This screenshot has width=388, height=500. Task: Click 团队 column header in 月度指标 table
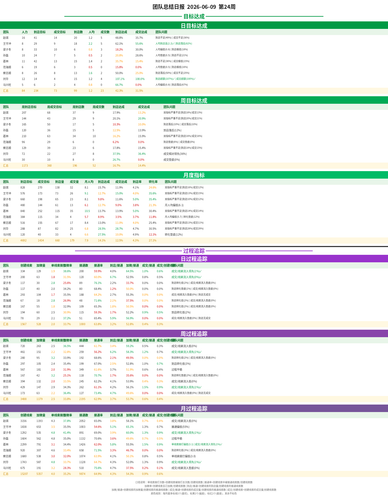(6, 182)
